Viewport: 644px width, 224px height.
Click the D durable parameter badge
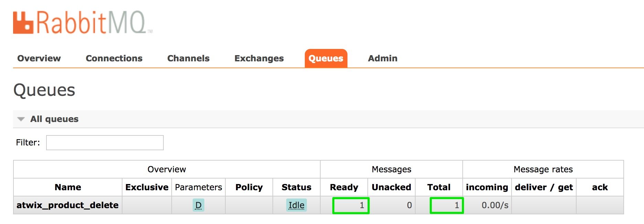(198, 205)
